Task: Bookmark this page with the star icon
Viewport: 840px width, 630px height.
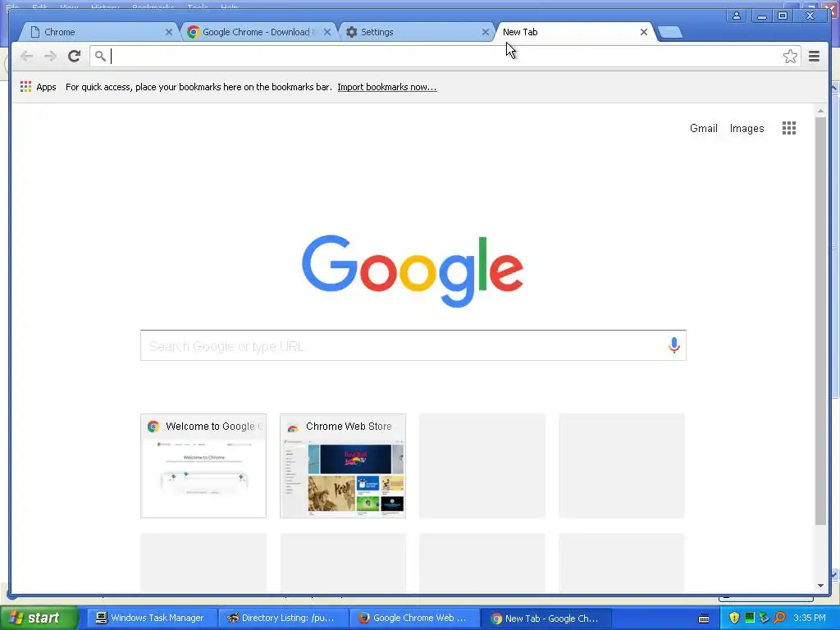Action: coord(790,57)
